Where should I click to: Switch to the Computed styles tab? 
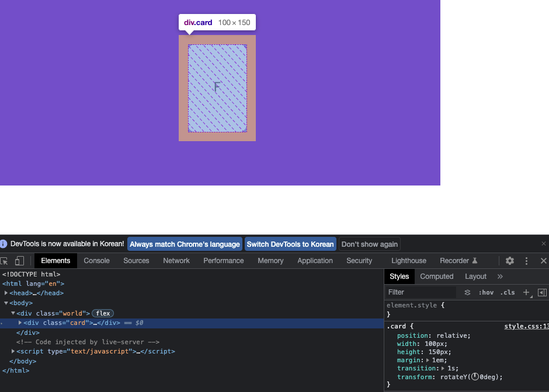[x=437, y=276]
